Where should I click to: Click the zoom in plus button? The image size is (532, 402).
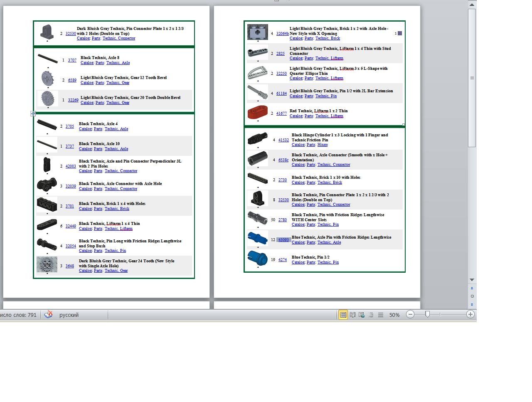470,315
